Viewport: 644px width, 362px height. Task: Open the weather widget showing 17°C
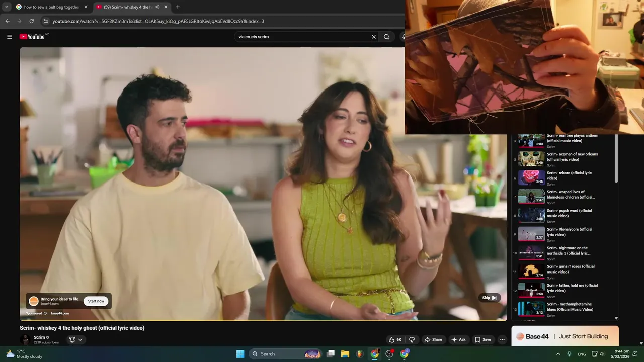click(24, 354)
